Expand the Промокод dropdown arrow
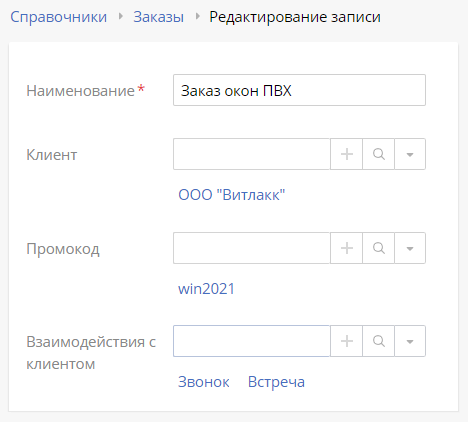 point(410,248)
